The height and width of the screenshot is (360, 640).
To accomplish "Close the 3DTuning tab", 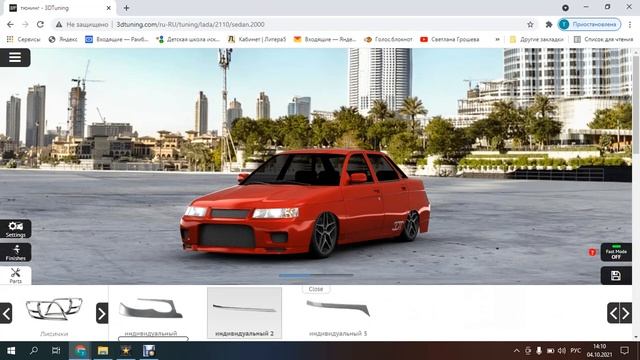I will coord(109,8).
